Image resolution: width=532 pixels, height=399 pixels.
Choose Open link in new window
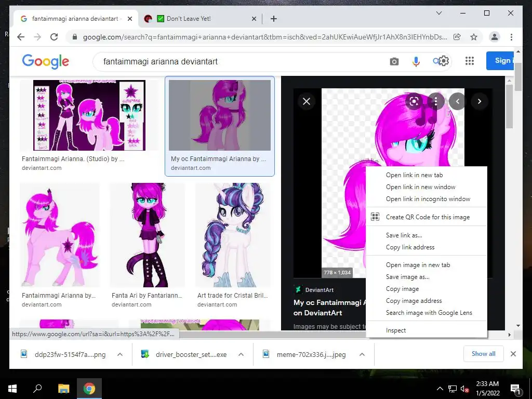pyautogui.click(x=427, y=187)
